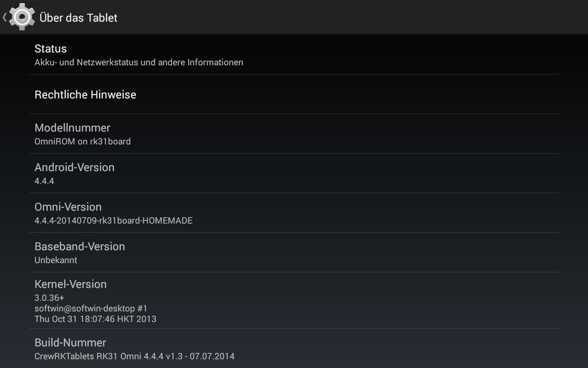Tap the rk31board-HOMEMADE version string

tap(113, 221)
